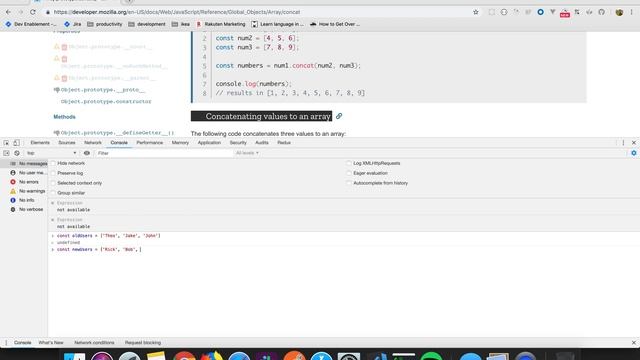
Task: Clear console with the ban icon
Action: pyautogui.click(x=17, y=153)
